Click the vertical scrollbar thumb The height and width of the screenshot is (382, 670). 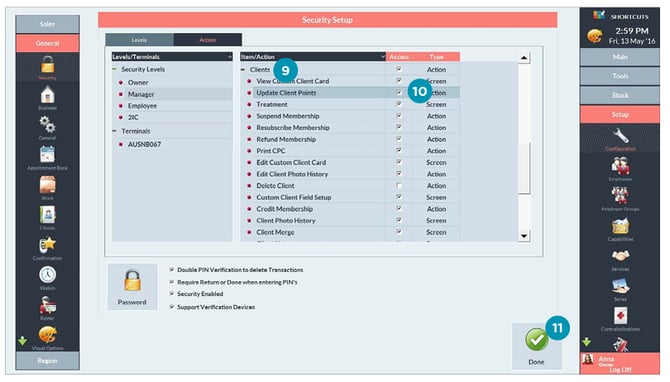524,167
